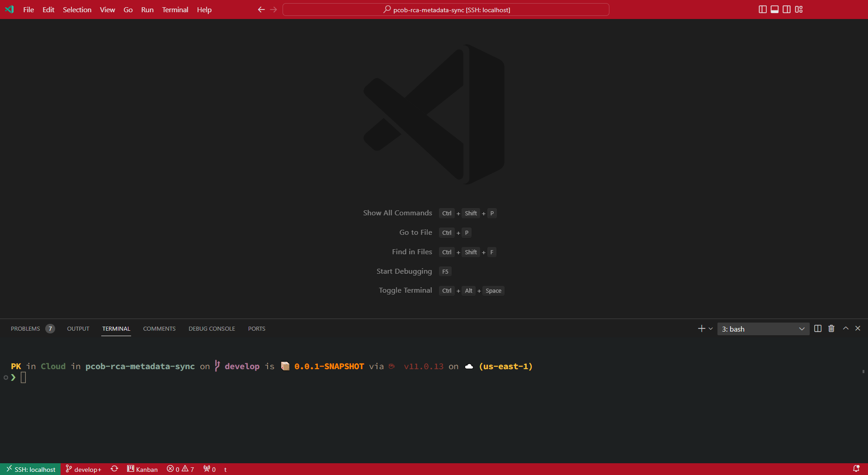Select the Terminal tab
This screenshot has width=868, height=475.
(x=116, y=329)
